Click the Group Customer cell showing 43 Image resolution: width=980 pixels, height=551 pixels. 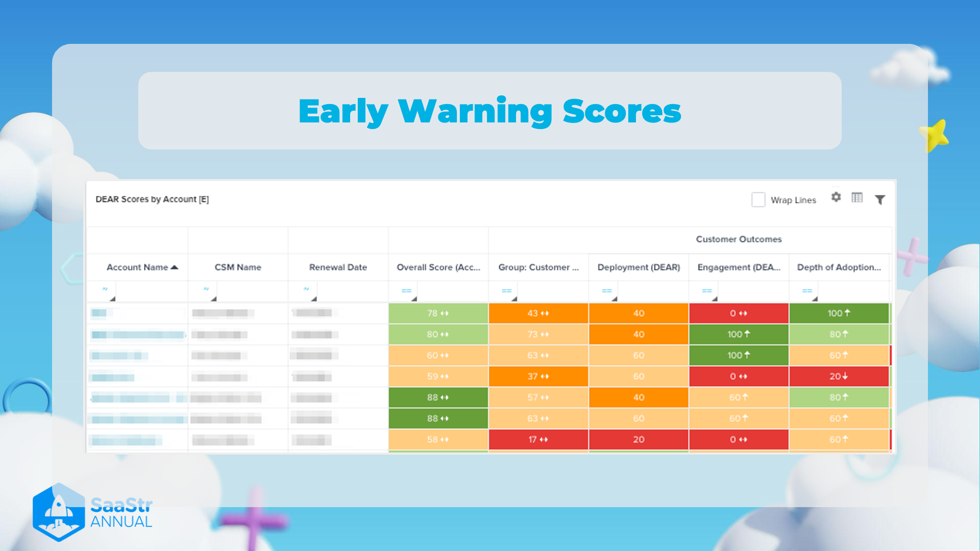click(x=538, y=313)
